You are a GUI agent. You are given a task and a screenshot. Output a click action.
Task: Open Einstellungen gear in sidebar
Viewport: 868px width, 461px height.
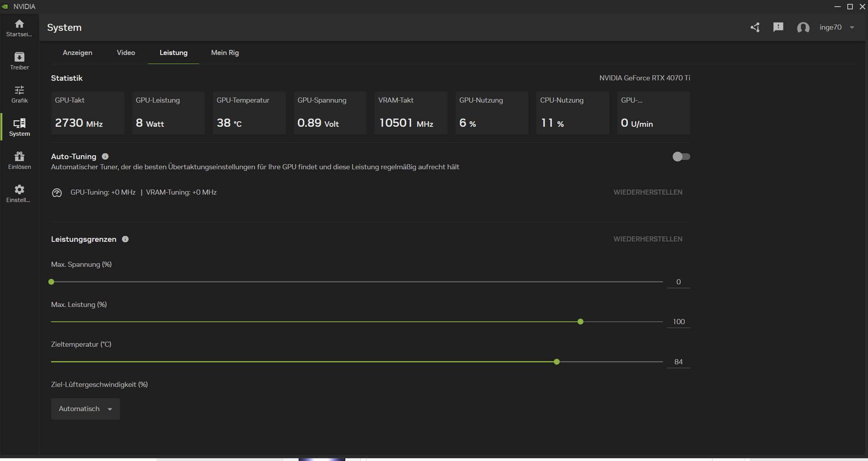pyautogui.click(x=19, y=193)
